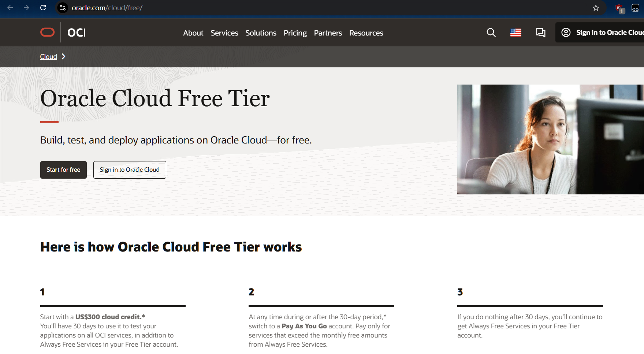
Task: Open the Pricing menu
Action: (295, 33)
